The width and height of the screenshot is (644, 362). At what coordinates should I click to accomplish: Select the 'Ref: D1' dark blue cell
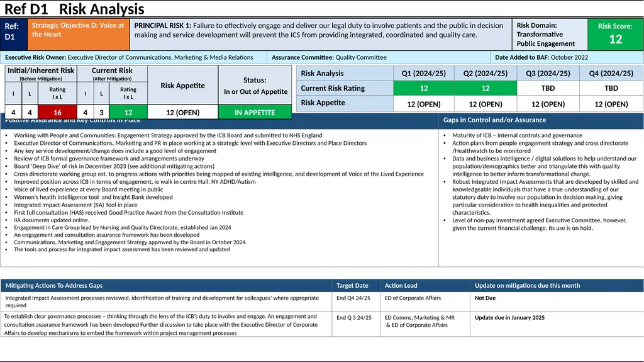pyautogui.click(x=14, y=34)
